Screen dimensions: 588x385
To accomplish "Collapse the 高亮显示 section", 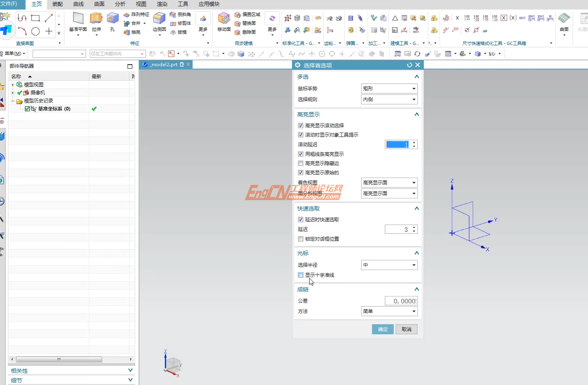I will click(416, 114).
